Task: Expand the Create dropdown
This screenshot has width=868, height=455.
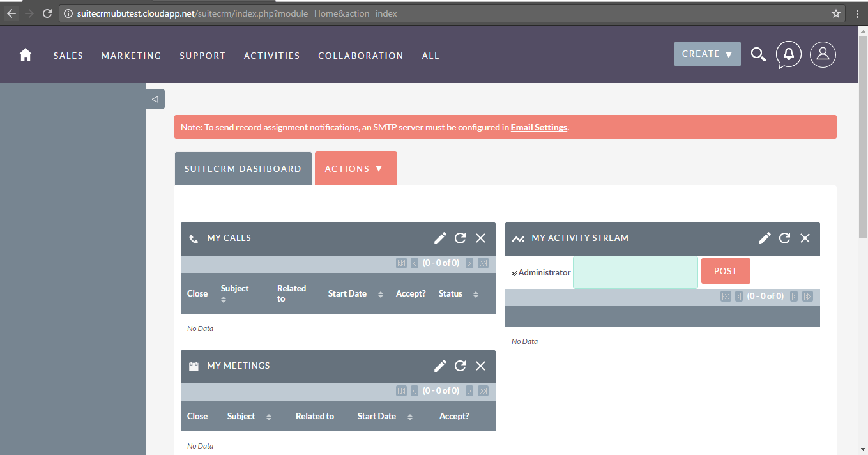Action: click(707, 54)
